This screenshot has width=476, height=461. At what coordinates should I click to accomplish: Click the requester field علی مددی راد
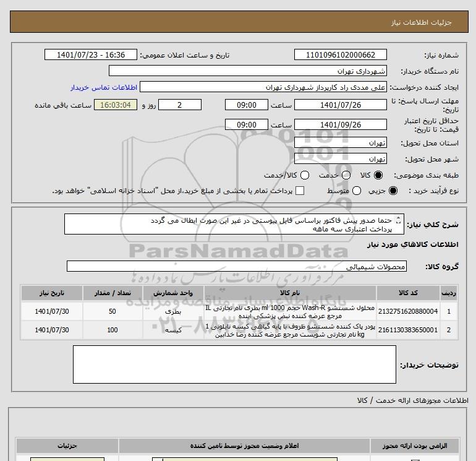pos(263,87)
